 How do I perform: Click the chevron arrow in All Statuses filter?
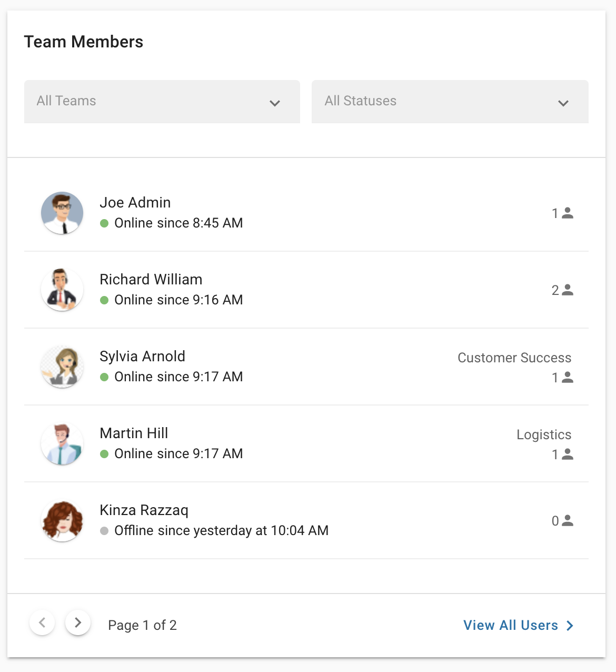tap(563, 103)
